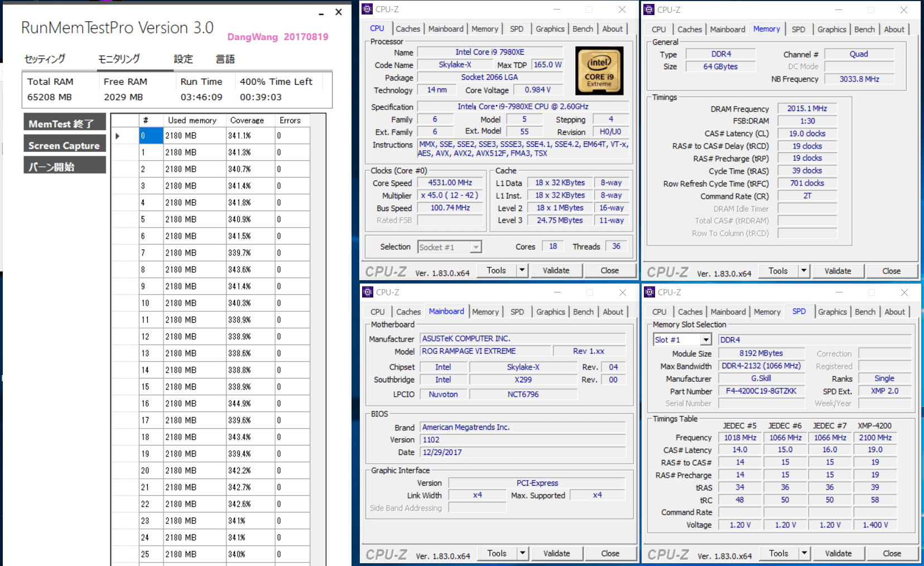Switch to Caches tab in the CPU window
This screenshot has height=566, width=924.
click(x=408, y=28)
